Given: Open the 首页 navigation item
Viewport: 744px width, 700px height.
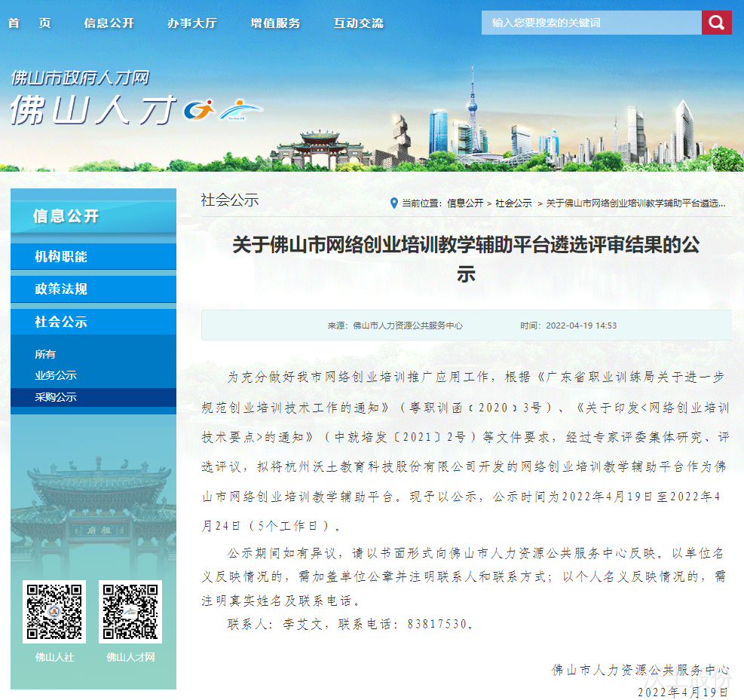Looking at the screenshot, I should (x=29, y=23).
